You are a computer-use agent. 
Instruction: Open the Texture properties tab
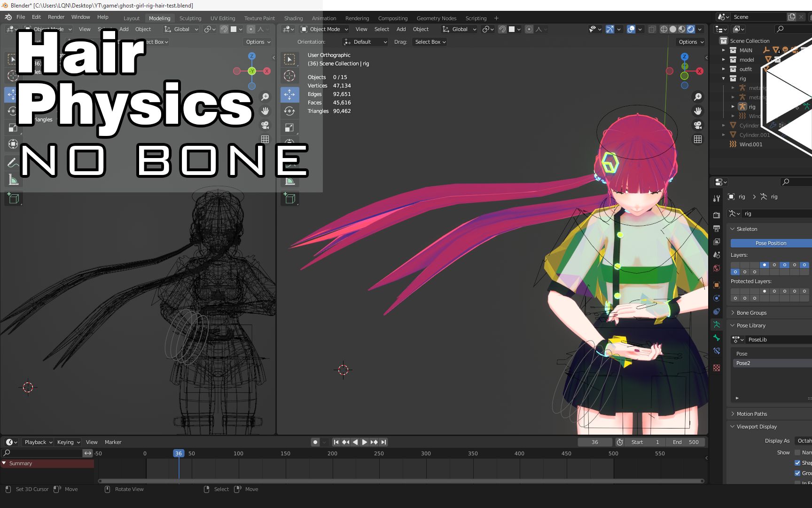click(716, 368)
